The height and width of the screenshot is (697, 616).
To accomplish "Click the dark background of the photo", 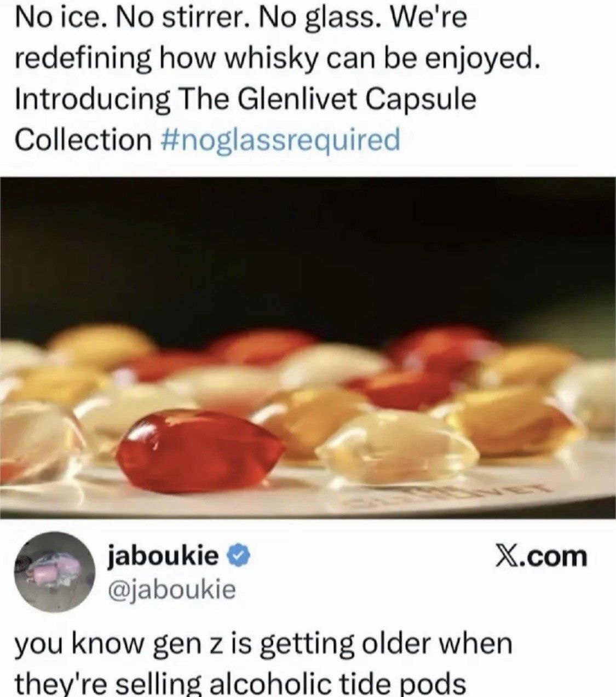I will tap(307, 246).
